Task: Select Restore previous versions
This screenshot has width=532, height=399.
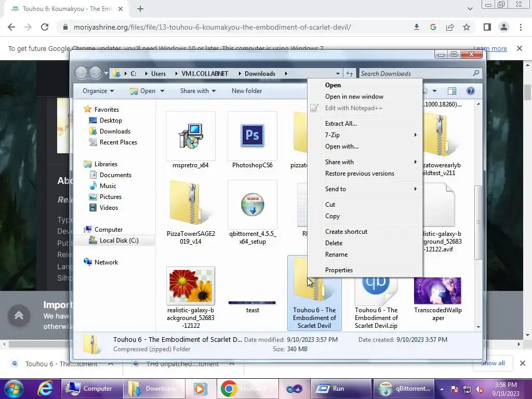Action: [x=371, y=174]
